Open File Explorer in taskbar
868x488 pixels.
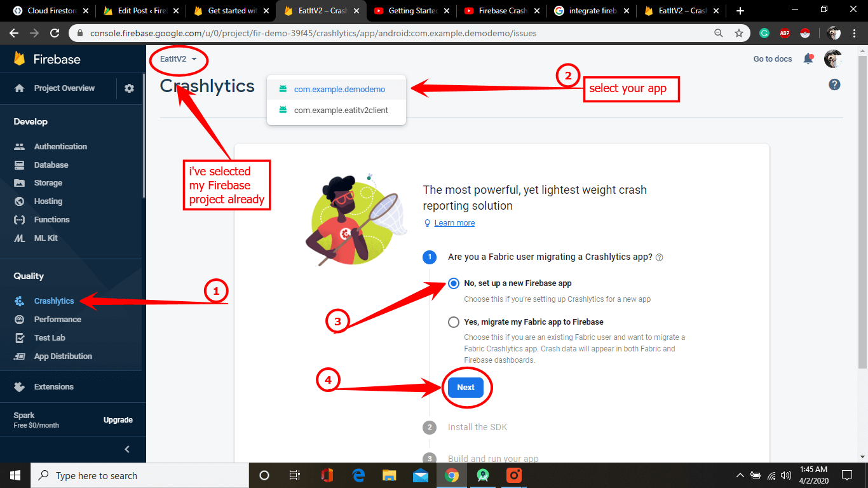[x=390, y=475]
